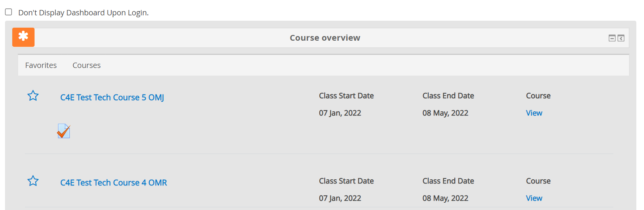Click Course 5 OMJ end date 08 May, 2022
Image resolution: width=644 pixels, height=210 pixels.
click(x=445, y=113)
